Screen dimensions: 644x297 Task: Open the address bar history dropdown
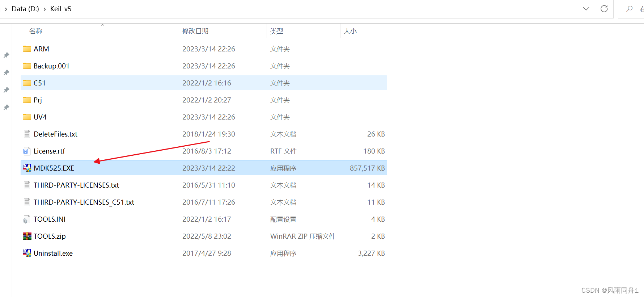coord(586,9)
